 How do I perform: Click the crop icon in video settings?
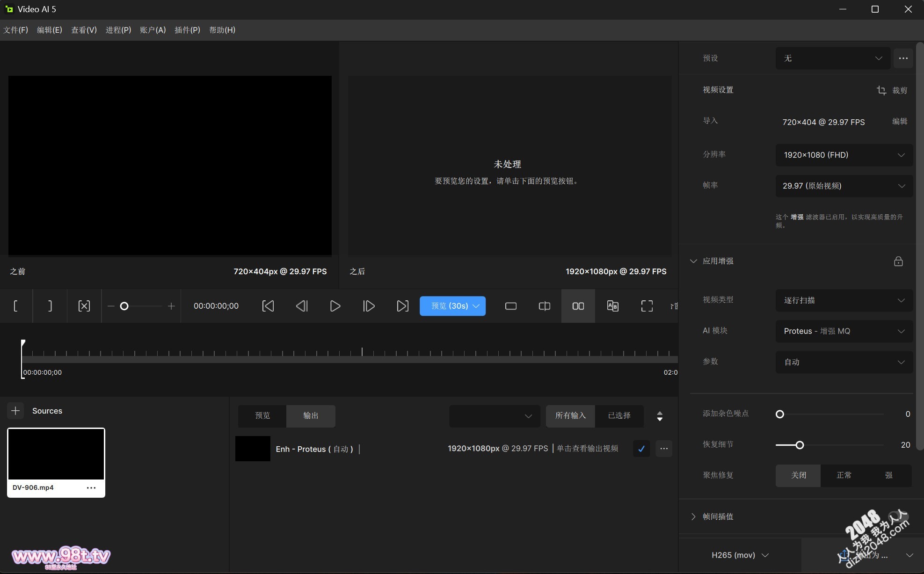pos(881,90)
